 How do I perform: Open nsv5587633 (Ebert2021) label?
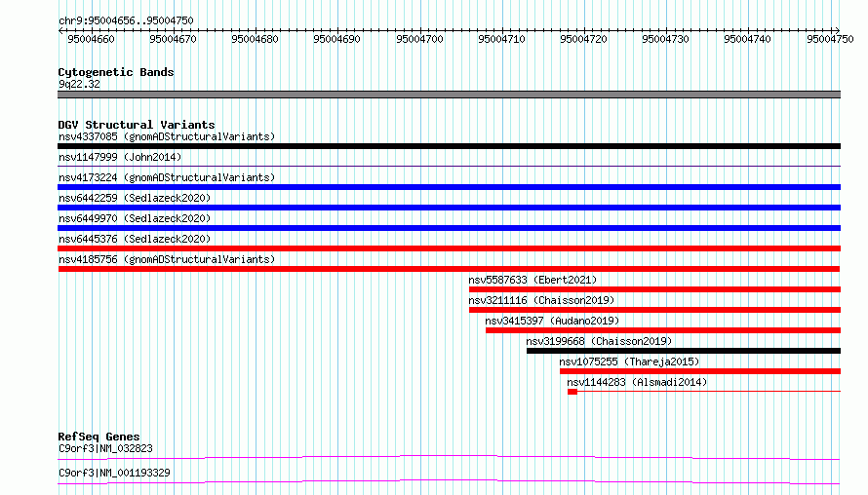533,280
